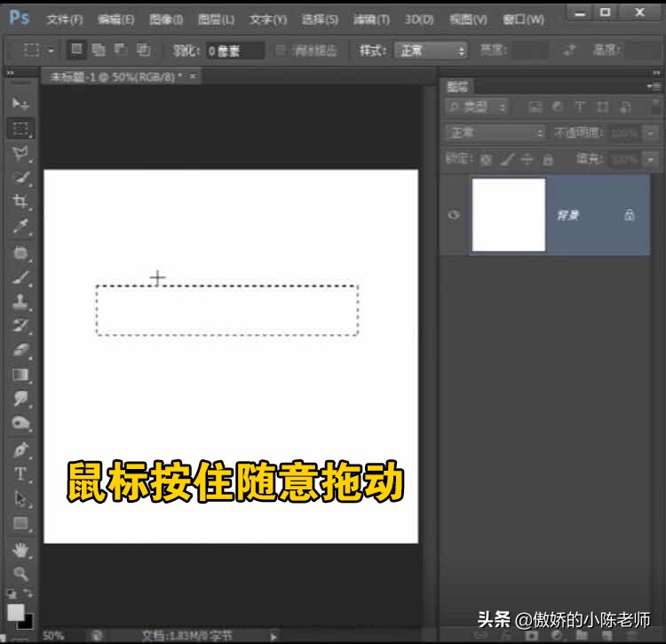
Task: Open the Filter menu
Action: click(371, 20)
